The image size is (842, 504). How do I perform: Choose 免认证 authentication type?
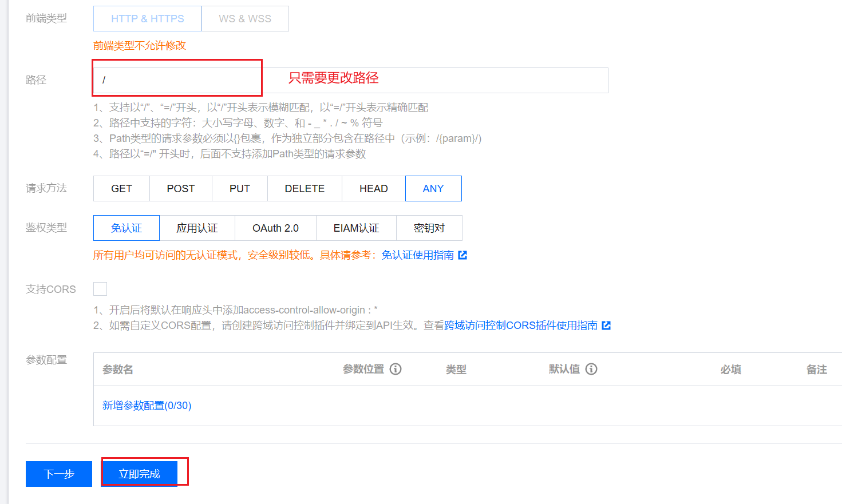[x=127, y=228]
